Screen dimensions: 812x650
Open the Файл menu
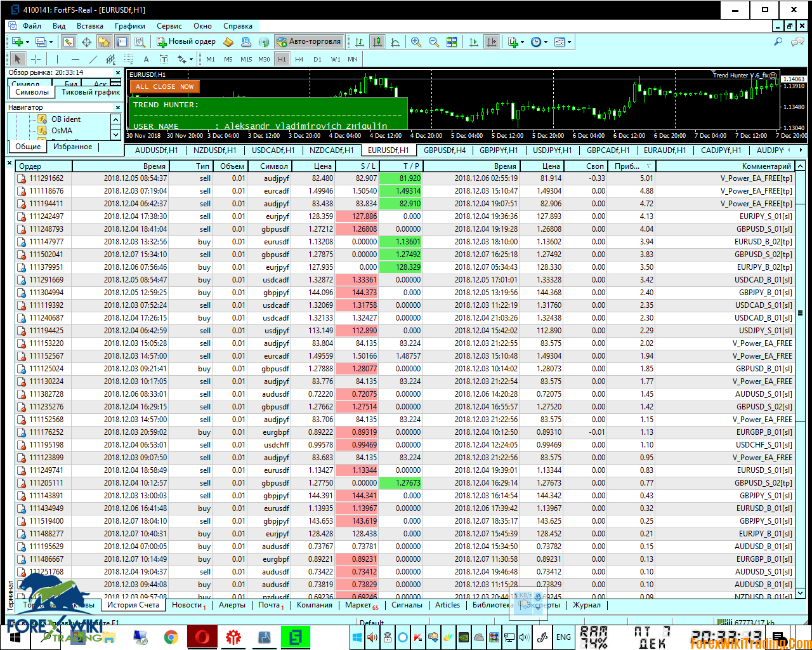point(32,26)
